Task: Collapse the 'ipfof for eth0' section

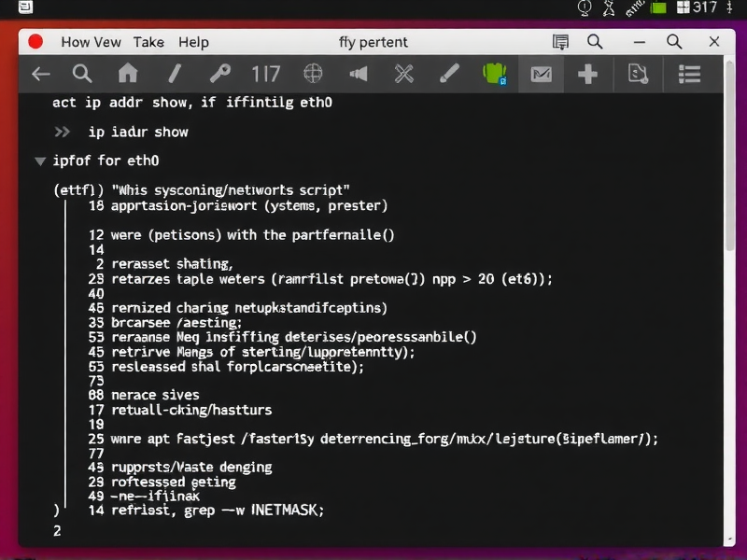Action: (40, 161)
